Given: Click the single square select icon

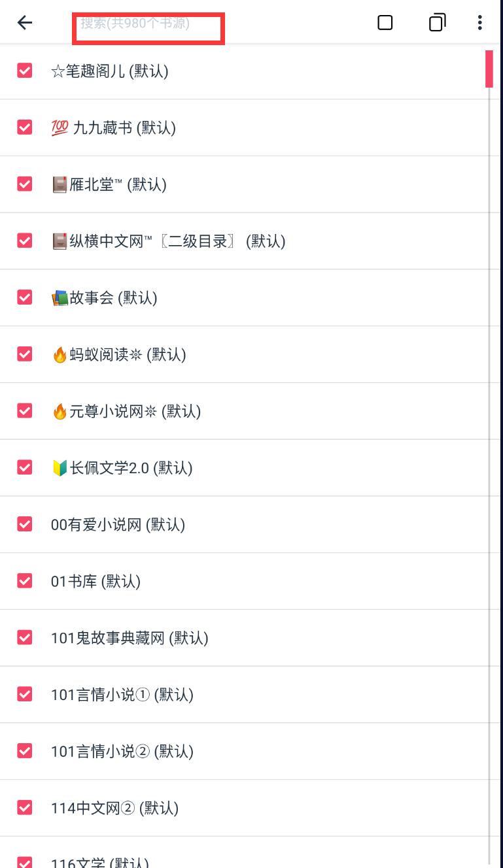Looking at the screenshot, I should point(385,23).
